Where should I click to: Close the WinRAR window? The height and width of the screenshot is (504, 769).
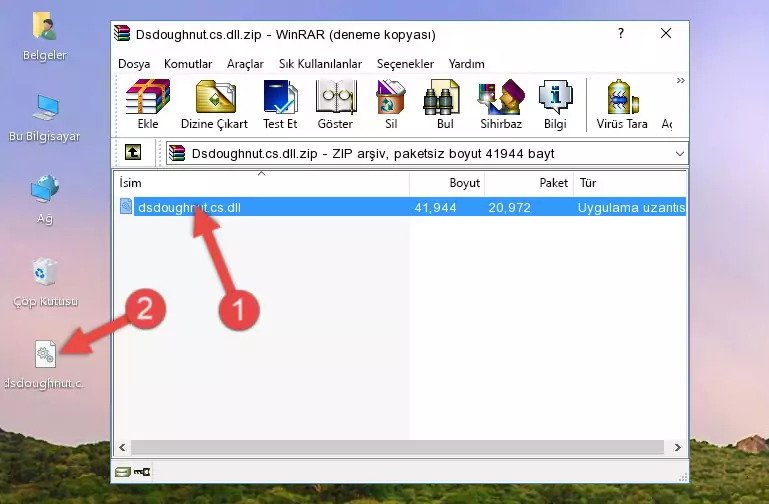click(666, 33)
